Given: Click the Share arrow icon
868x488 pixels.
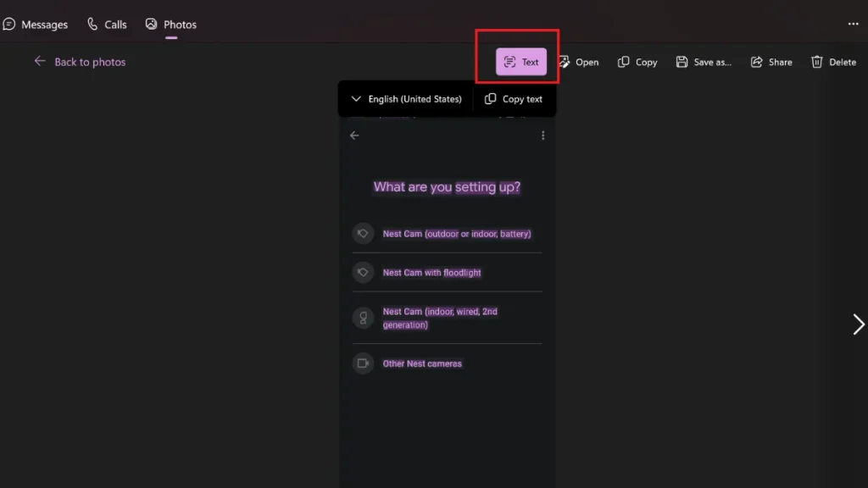Looking at the screenshot, I should click(757, 62).
